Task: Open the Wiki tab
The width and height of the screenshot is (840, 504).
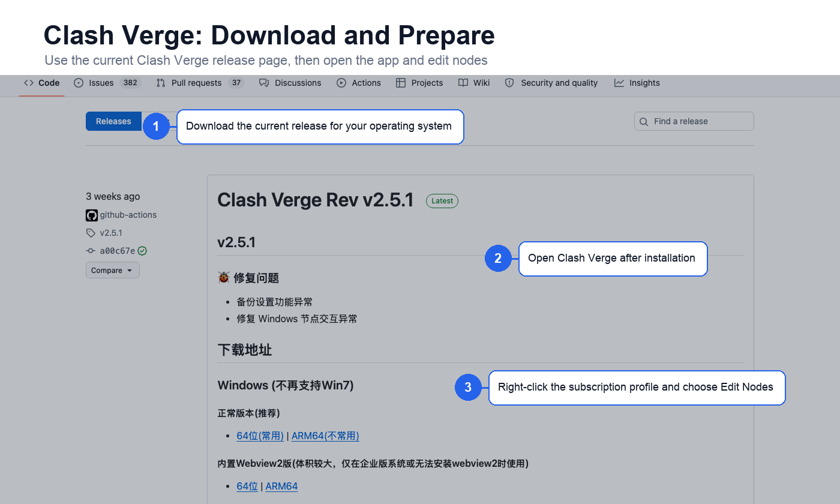Action: [x=474, y=83]
